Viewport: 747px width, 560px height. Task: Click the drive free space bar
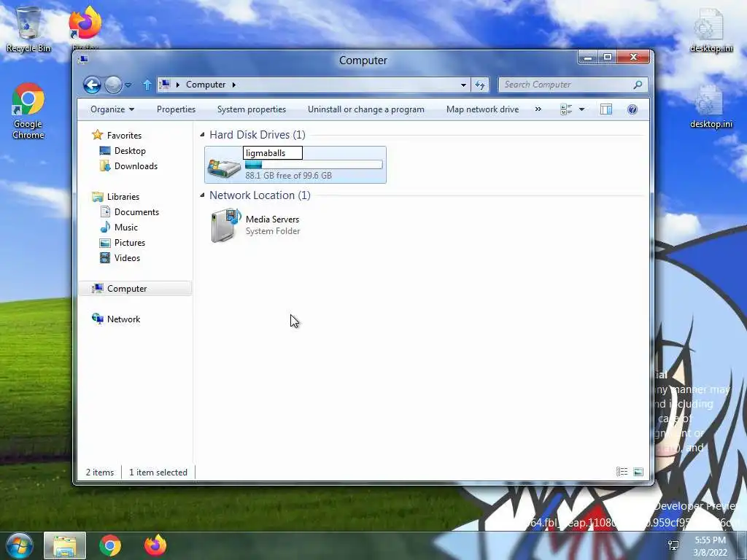point(314,165)
